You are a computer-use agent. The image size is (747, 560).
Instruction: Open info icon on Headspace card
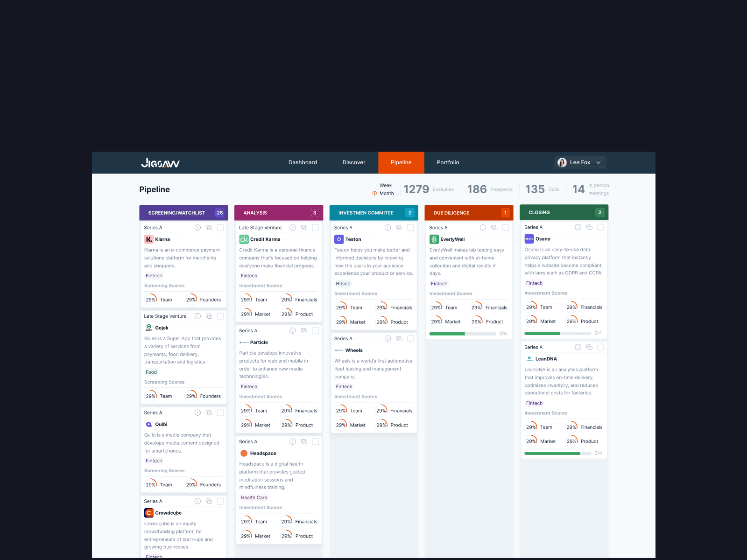(293, 441)
